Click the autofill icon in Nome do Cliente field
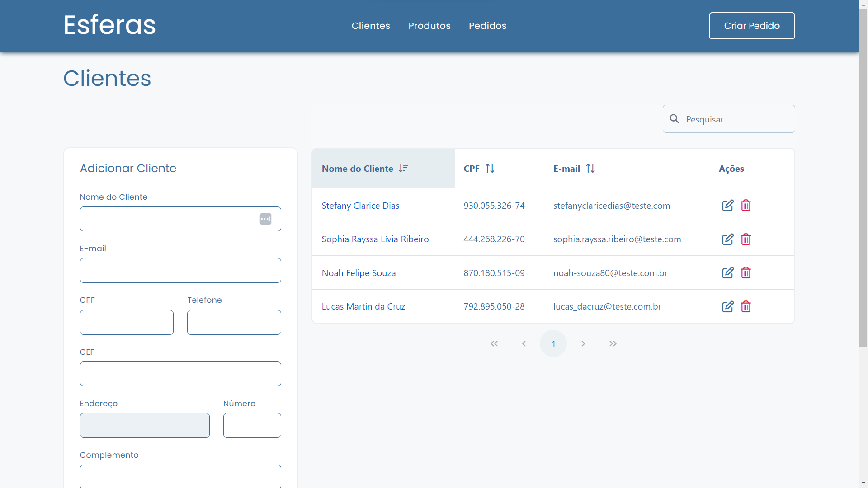Screen dimensions: 868x488 (x=265, y=219)
